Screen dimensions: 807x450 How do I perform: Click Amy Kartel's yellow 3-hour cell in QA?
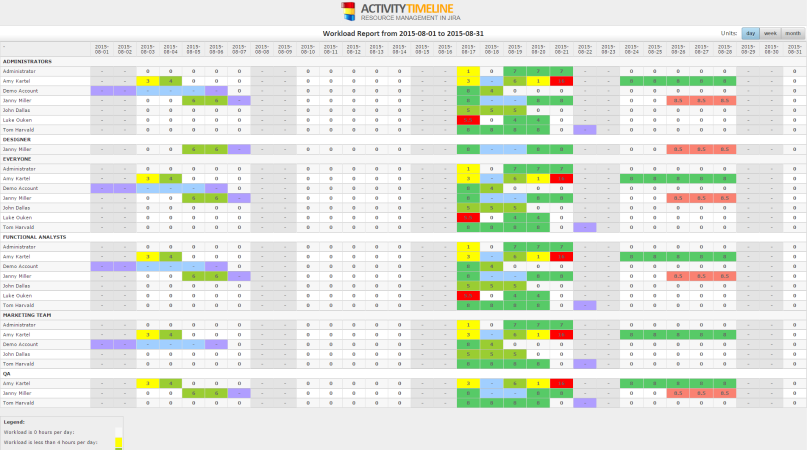148,383
